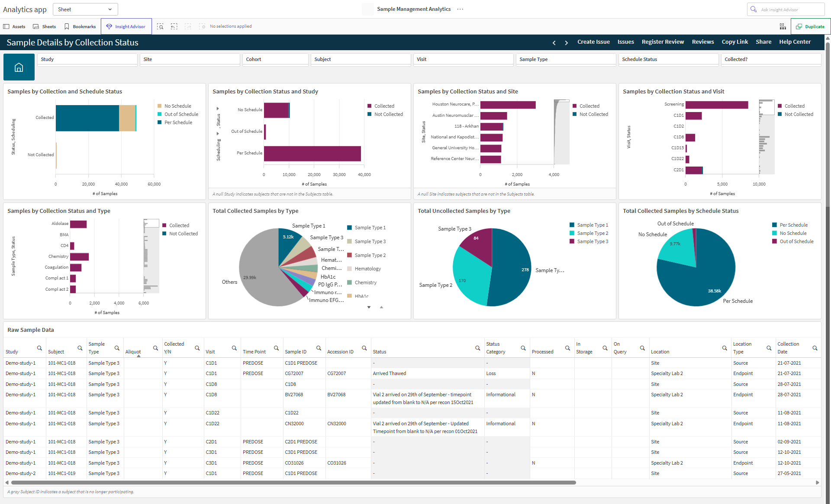Click Sample Type 2 swatch in collected pie legend
Screen dimensions: 831x504
point(349,255)
